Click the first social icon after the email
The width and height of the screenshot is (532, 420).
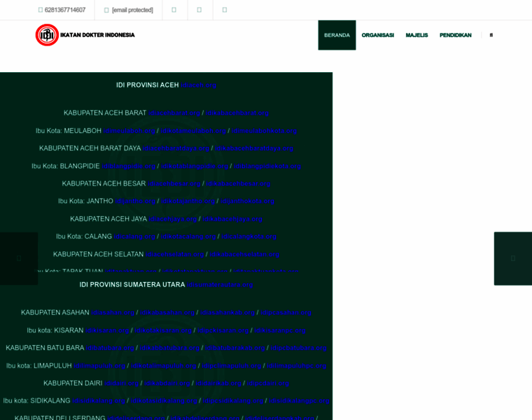tap(174, 10)
